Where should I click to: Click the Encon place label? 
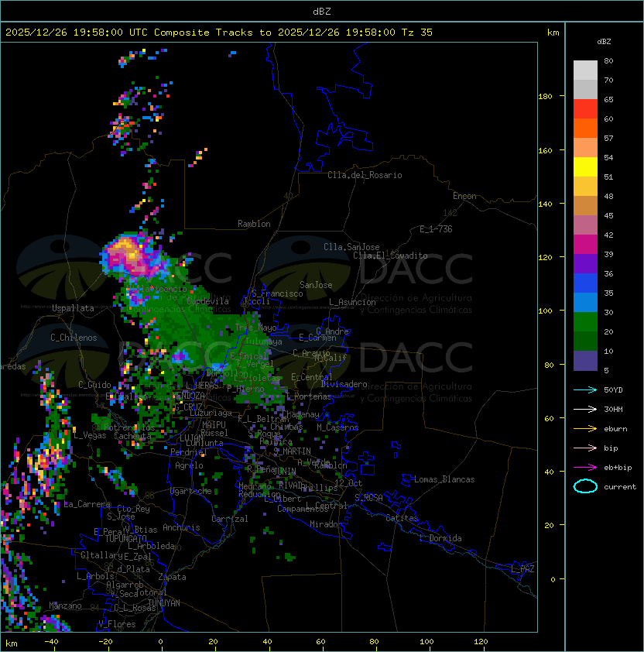(x=464, y=196)
